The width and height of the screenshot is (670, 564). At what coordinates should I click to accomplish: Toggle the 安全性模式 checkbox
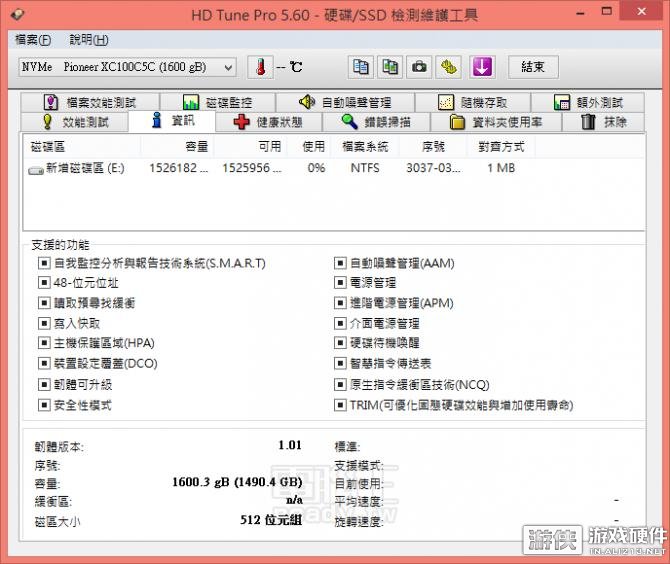44,405
